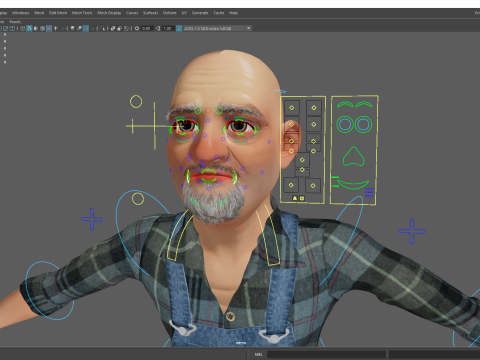Screen dimensions: 480x360
Task: Toggle the view transform icon
Action: [x=179, y=28]
